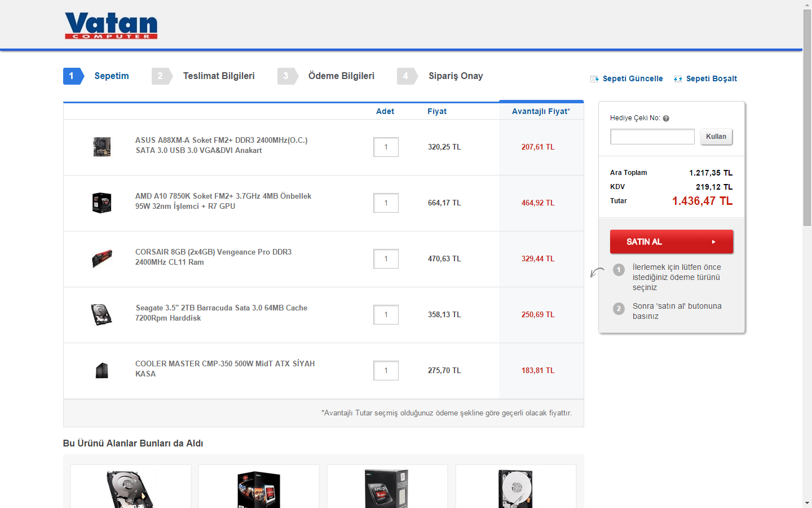Go to Sipariş Onay step
The image size is (812, 508).
coord(440,76)
